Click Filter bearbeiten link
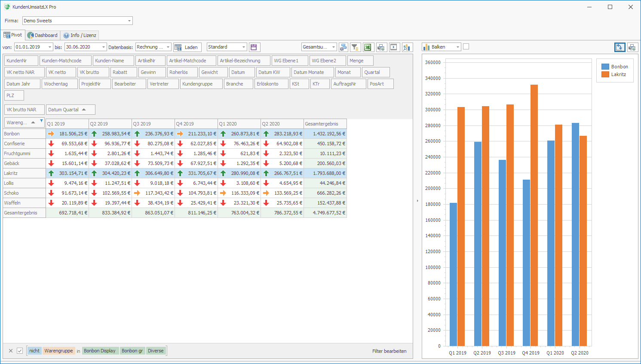 tap(389, 351)
